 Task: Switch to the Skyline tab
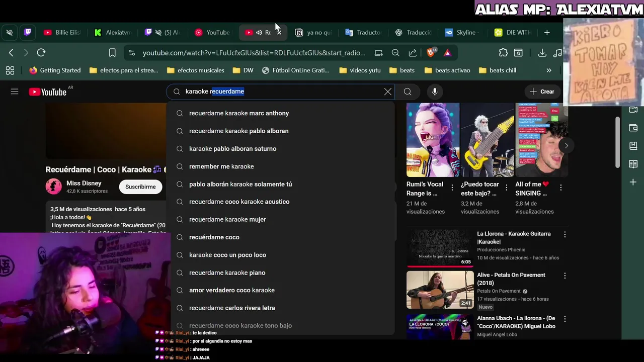tap(461, 32)
